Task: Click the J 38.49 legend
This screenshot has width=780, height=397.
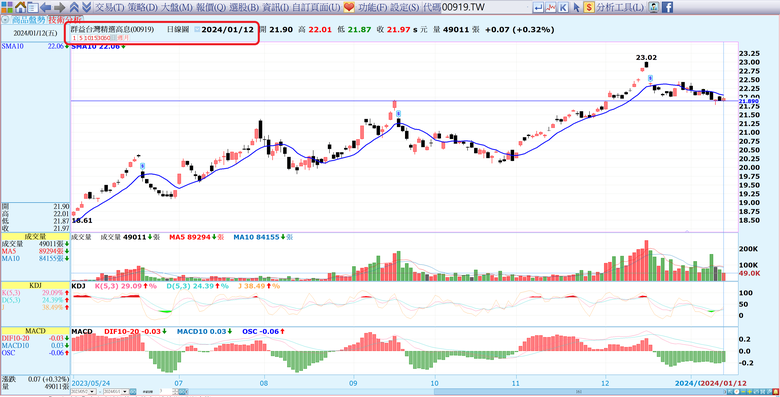Action: coord(259,287)
